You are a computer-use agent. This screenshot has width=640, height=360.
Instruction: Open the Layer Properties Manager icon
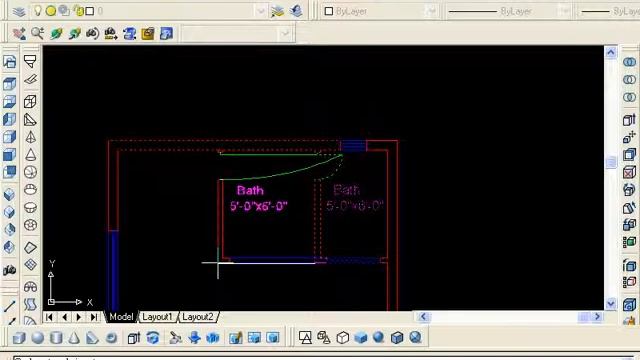(19, 11)
